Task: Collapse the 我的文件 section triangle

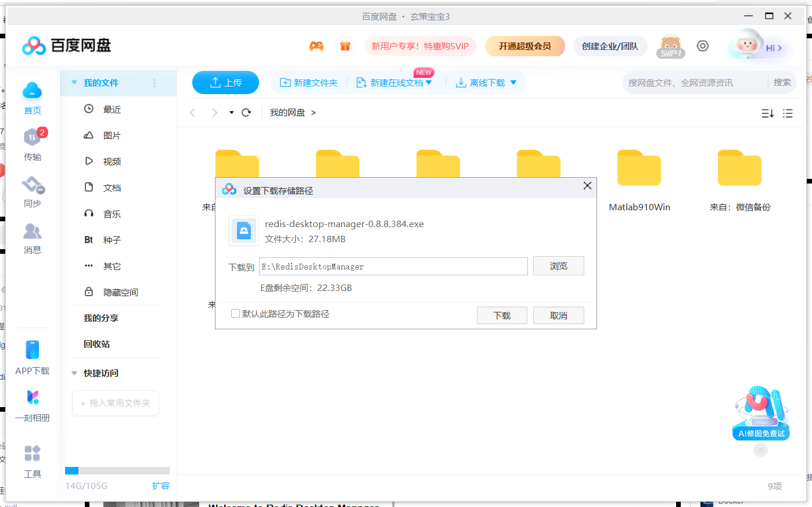Action: pyautogui.click(x=74, y=82)
